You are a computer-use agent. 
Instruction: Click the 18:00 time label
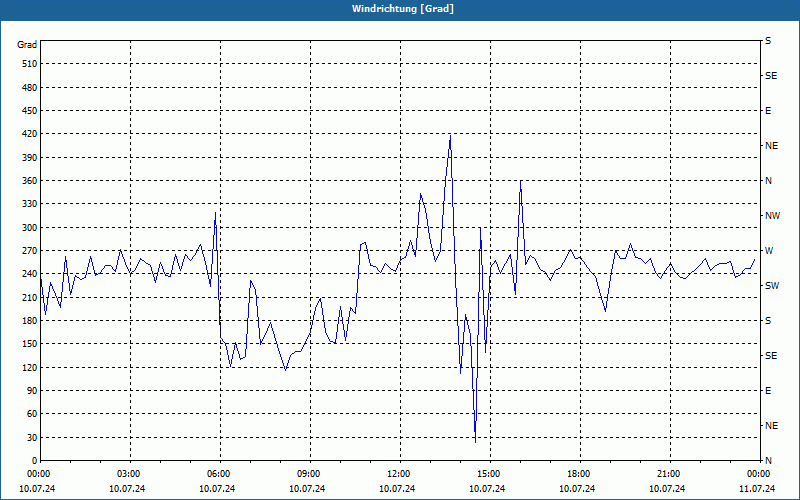pyautogui.click(x=578, y=474)
